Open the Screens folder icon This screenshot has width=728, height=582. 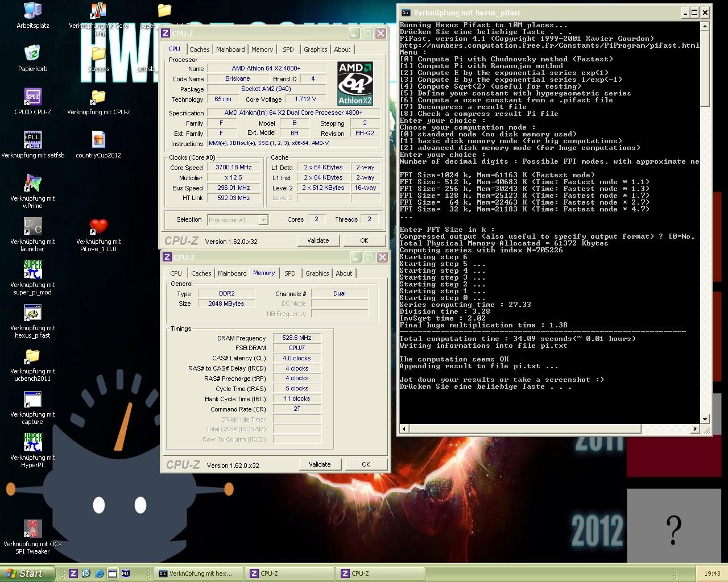98,55
